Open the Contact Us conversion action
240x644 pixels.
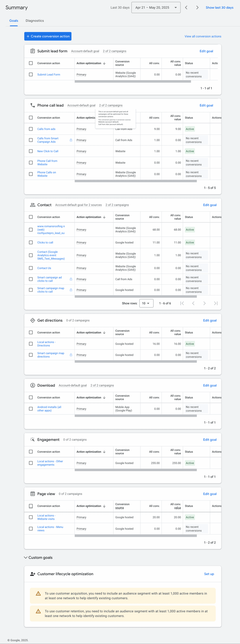[44, 268]
